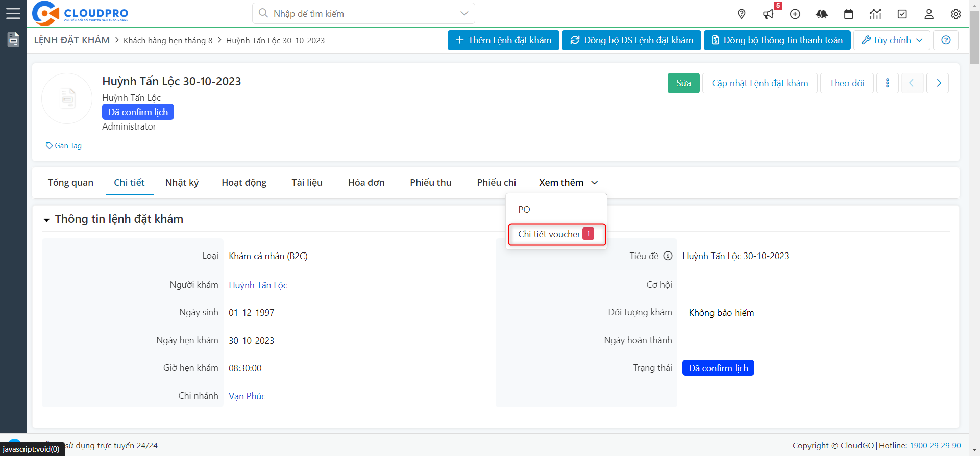Open announcements megaphone icon with 5 badge

[769, 14]
